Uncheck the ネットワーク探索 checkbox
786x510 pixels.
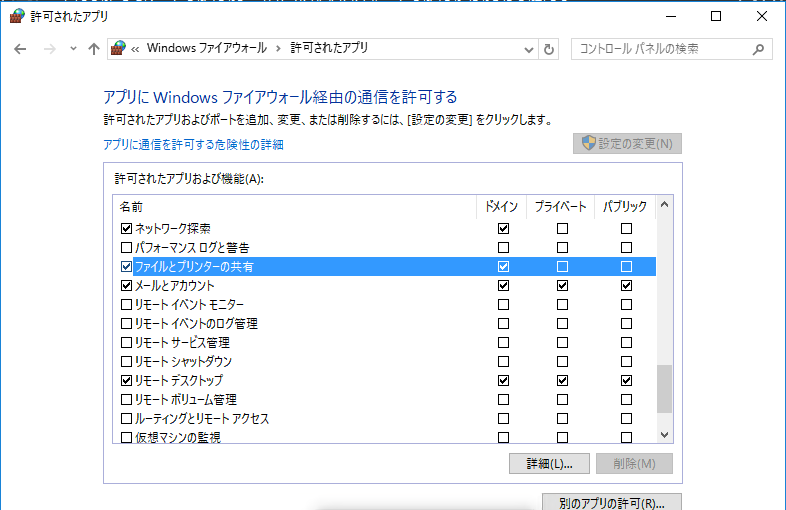pos(126,229)
